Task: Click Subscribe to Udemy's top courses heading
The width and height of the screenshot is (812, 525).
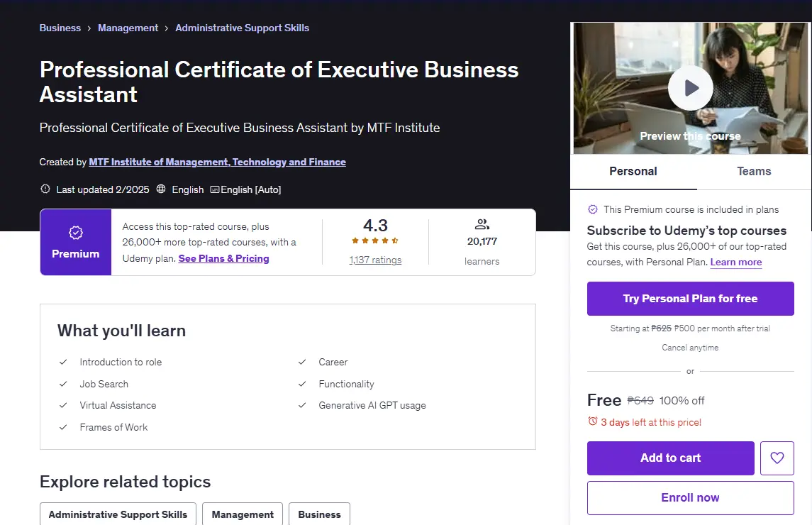Action: [686, 231]
